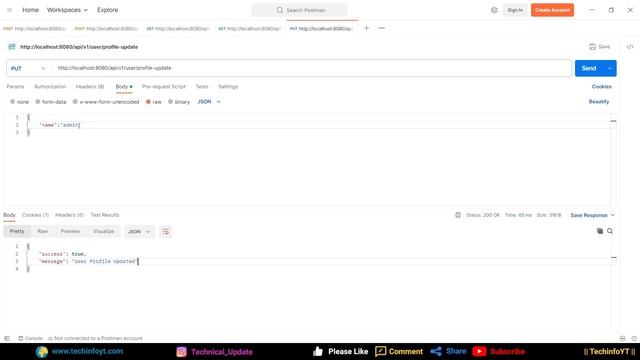Open the code snippet icon in right sidebar
The width and height of the screenshot is (640, 360).
[630, 47]
